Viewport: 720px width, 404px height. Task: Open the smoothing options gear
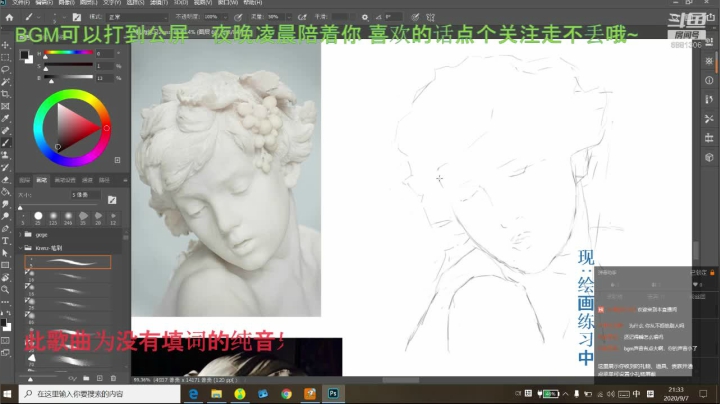point(365,17)
